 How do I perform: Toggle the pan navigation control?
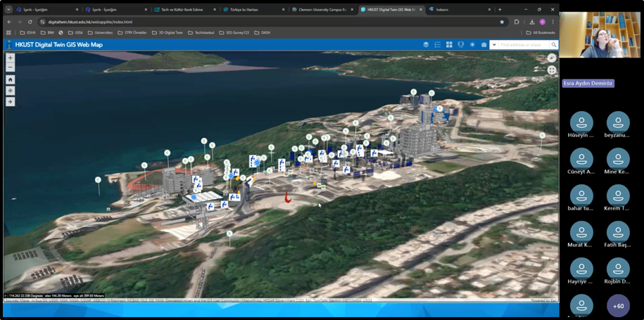(x=10, y=102)
